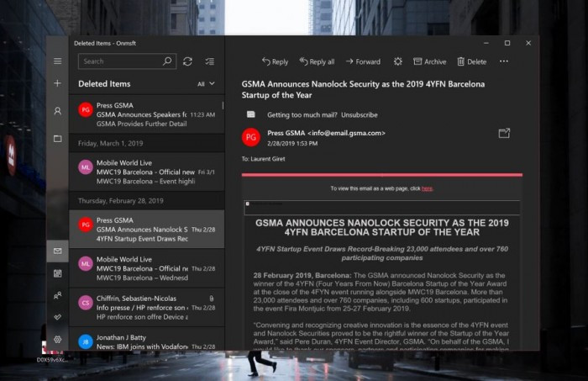
Task: Click the broken image placeholder in email body
Action: pyautogui.click(x=381, y=207)
